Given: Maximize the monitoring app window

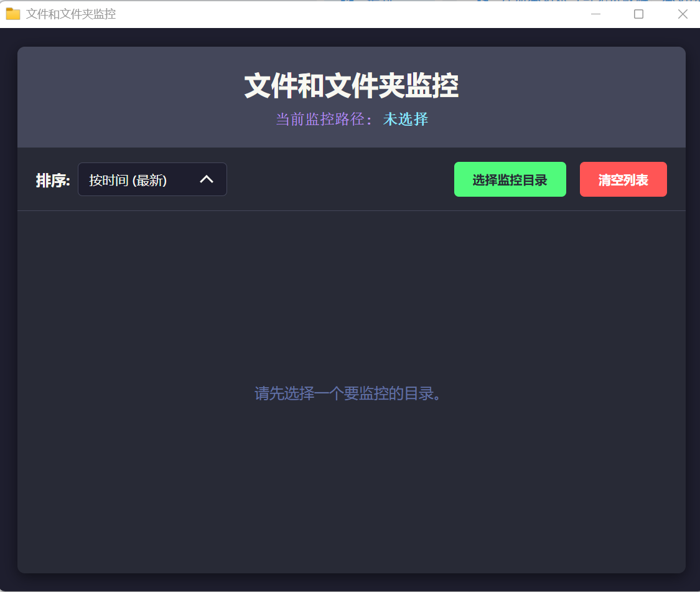Looking at the screenshot, I should 638,14.
